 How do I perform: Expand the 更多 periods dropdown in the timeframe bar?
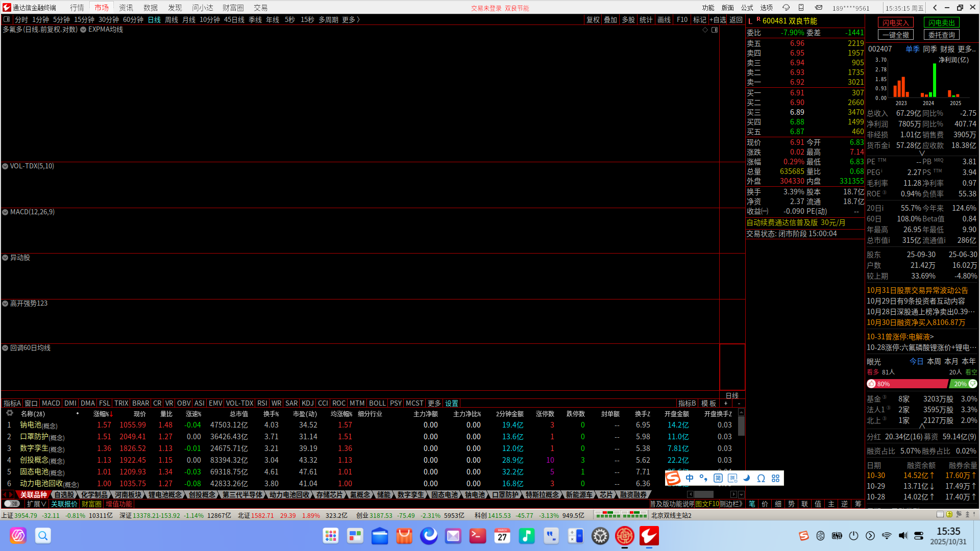[351, 20]
